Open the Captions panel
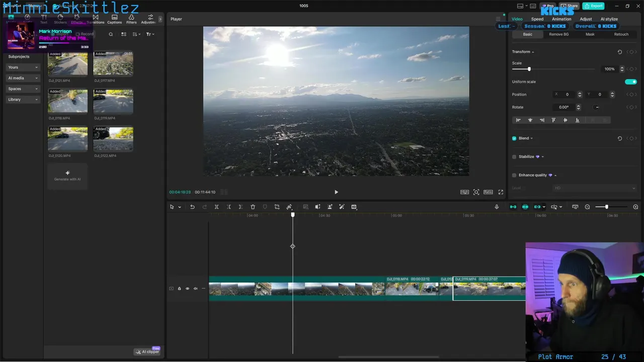This screenshot has width=644, height=362. coord(114,19)
